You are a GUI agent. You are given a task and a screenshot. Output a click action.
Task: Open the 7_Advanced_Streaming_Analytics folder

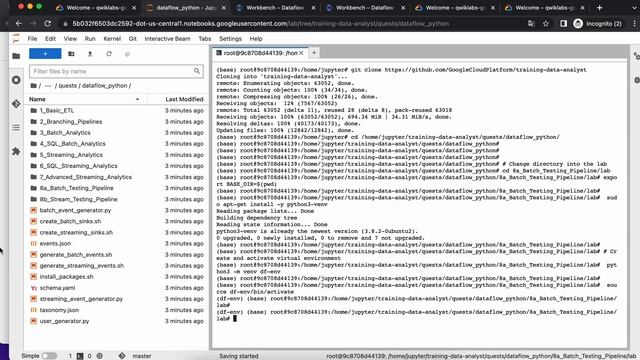pos(86,177)
